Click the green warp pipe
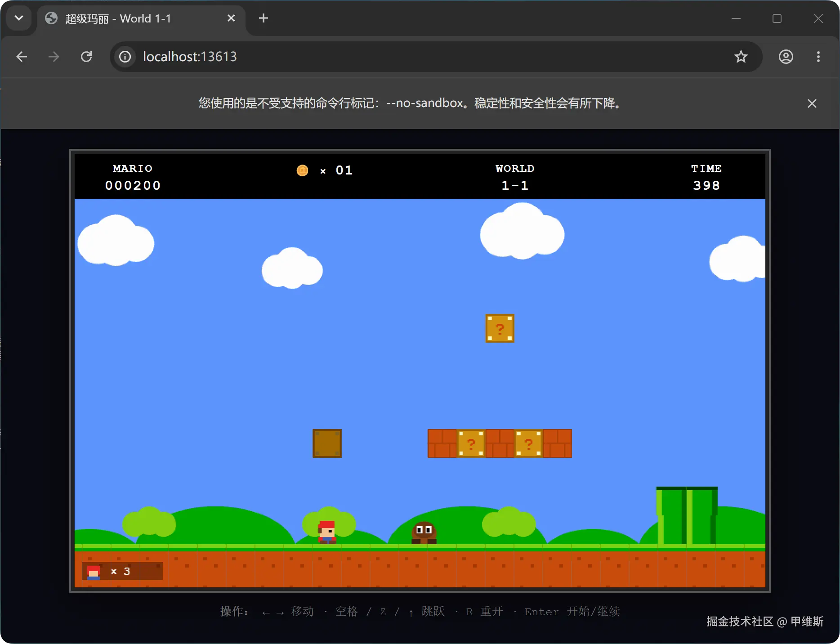840x644 pixels. click(x=687, y=516)
